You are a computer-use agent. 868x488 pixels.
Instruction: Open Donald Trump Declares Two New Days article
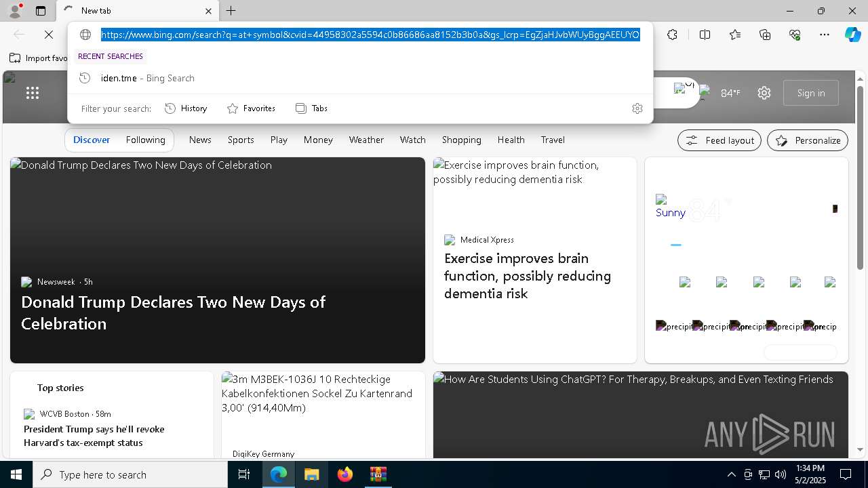[173, 312]
